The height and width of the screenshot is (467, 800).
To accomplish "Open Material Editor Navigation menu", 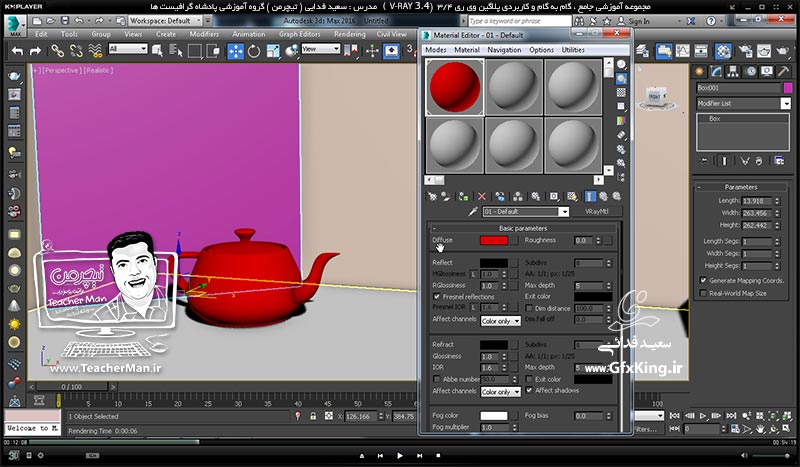I will 504,50.
